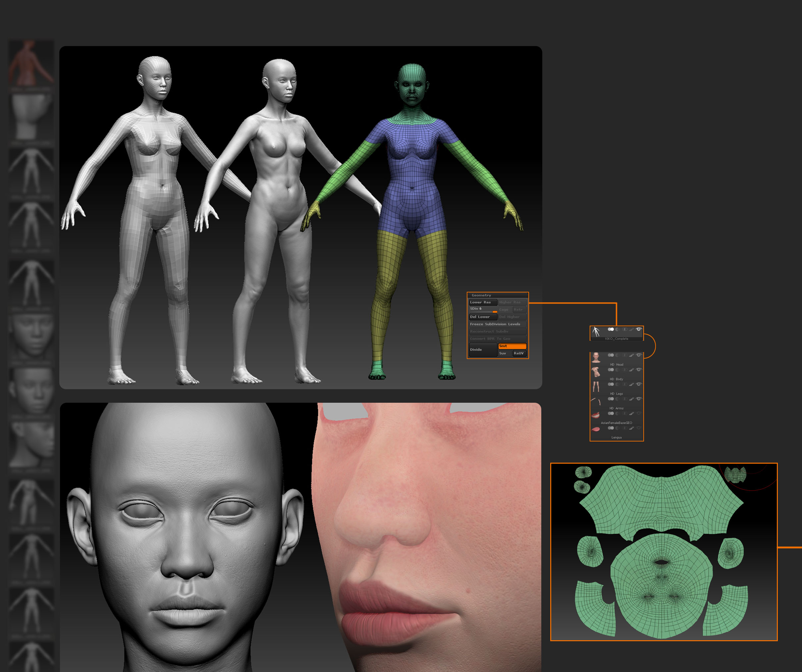Click the 'HD Legs' label
Image resolution: width=802 pixels, height=672 pixels.
(617, 394)
